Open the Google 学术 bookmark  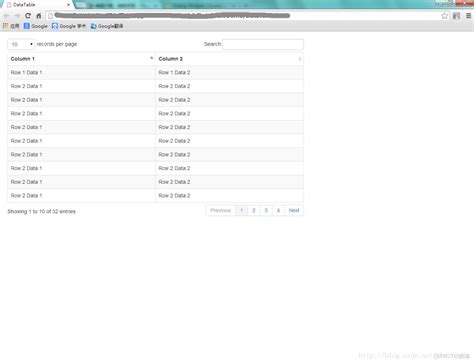click(x=69, y=26)
